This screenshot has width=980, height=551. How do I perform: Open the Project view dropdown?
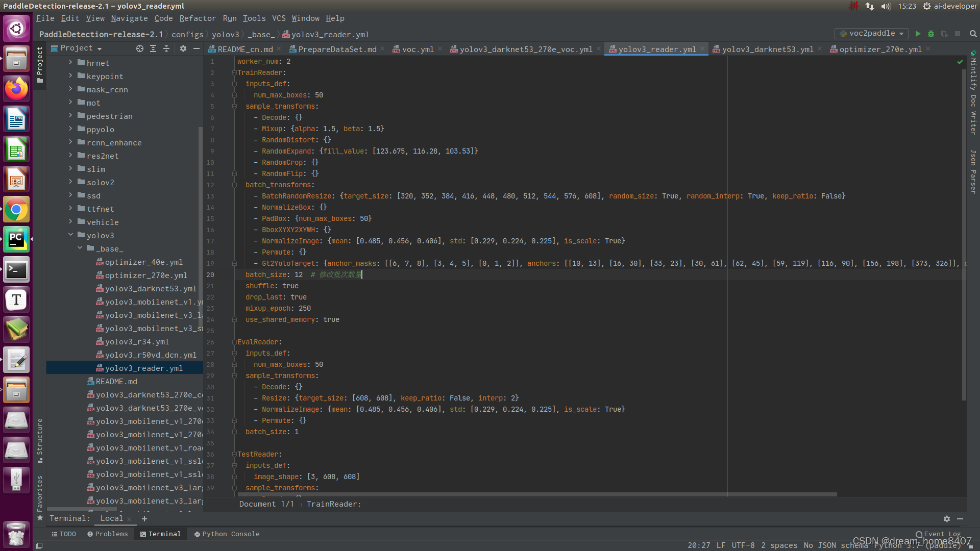pyautogui.click(x=77, y=48)
